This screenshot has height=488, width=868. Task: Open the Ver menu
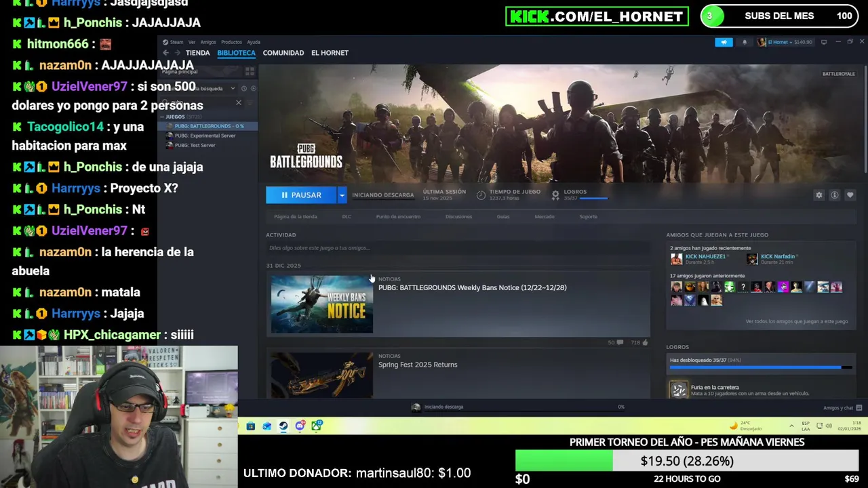pos(192,42)
